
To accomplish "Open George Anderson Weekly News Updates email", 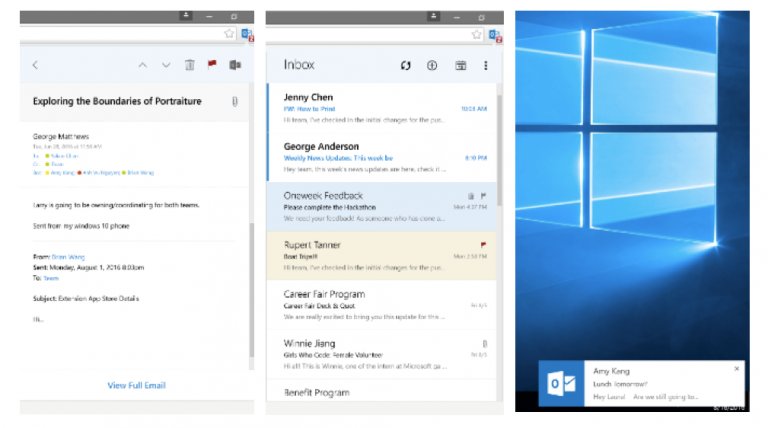I will click(x=382, y=158).
